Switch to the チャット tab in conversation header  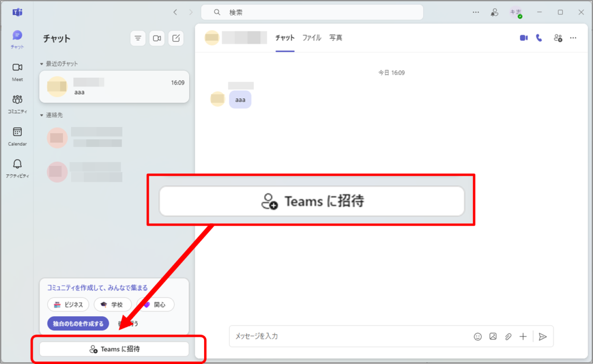tap(285, 38)
